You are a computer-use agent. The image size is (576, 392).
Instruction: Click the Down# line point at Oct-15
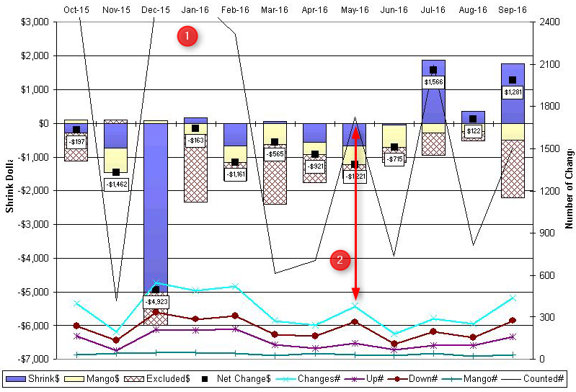tap(76, 326)
